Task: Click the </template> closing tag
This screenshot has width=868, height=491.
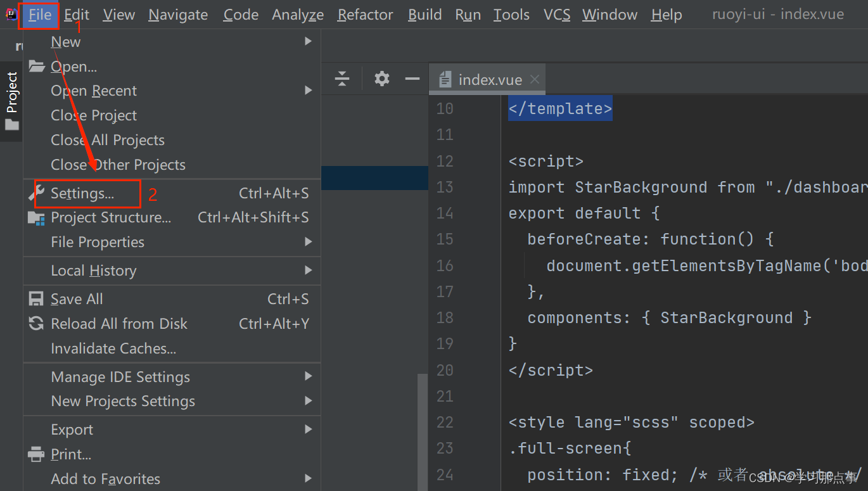Action: click(x=560, y=108)
